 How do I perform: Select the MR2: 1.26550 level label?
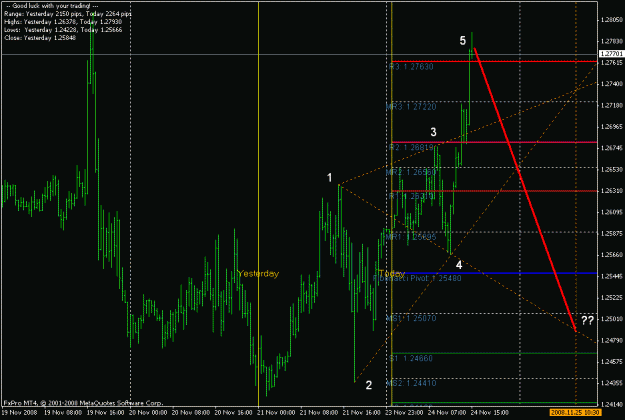pyautogui.click(x=411, y=173)
